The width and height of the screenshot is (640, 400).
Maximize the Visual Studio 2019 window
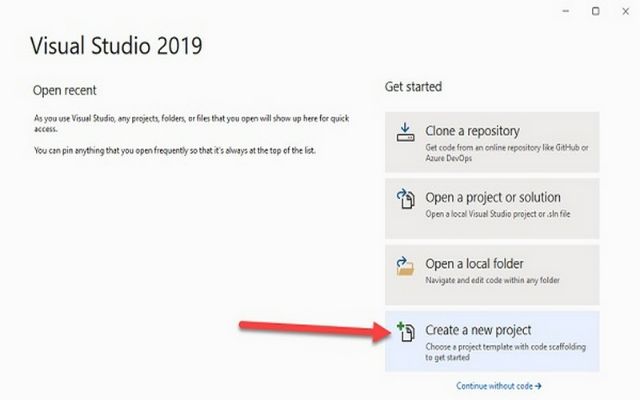(596, 11)
